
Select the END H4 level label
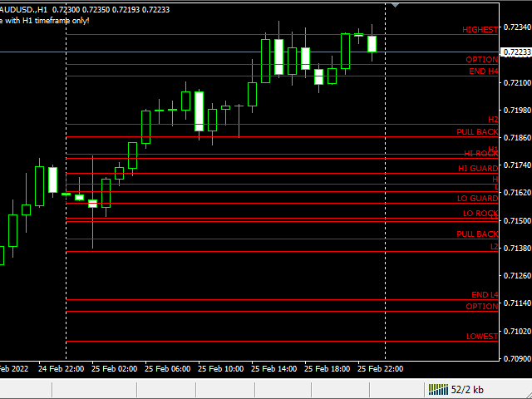[x=483, y=71]
